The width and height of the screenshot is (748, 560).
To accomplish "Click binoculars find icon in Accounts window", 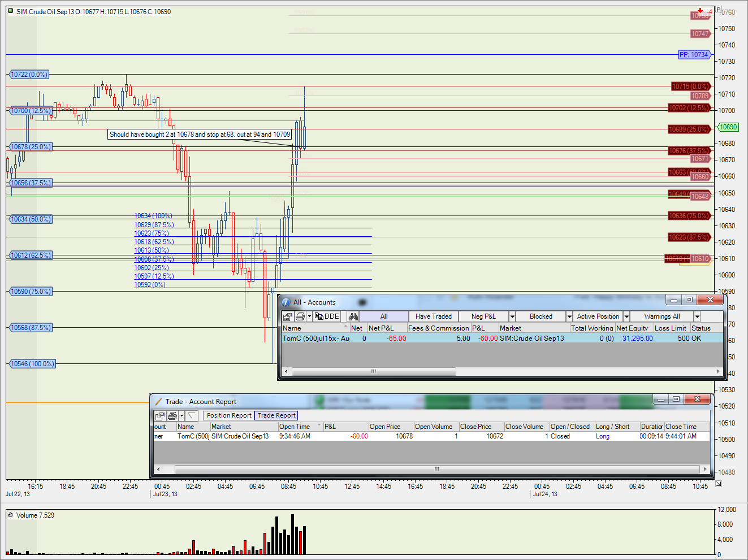I will [353, 316].
